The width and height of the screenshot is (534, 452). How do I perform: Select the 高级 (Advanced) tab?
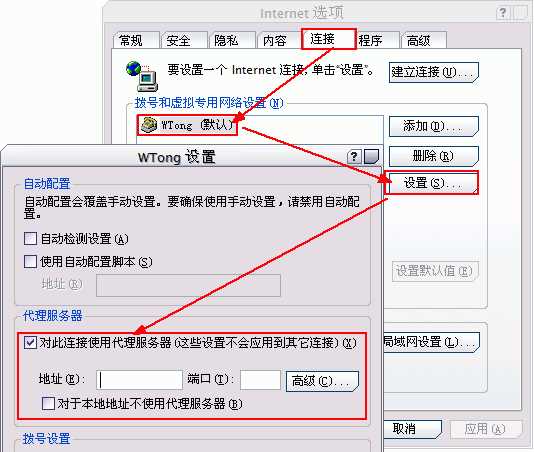click(x=424, y=40)
